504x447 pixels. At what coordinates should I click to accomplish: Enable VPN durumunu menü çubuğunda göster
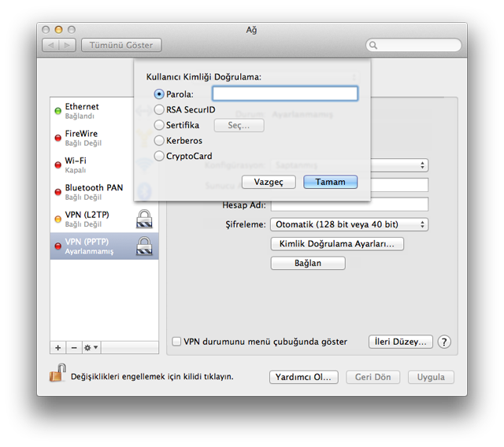[x=176, y=342]
